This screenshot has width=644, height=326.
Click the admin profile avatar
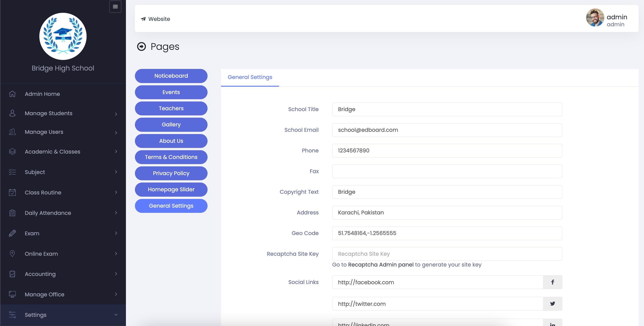tap(595, 18)
